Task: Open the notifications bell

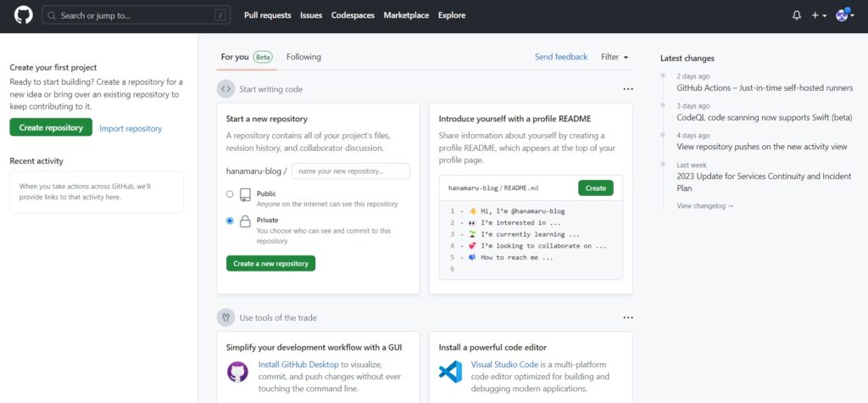Action: click(796, 15)
